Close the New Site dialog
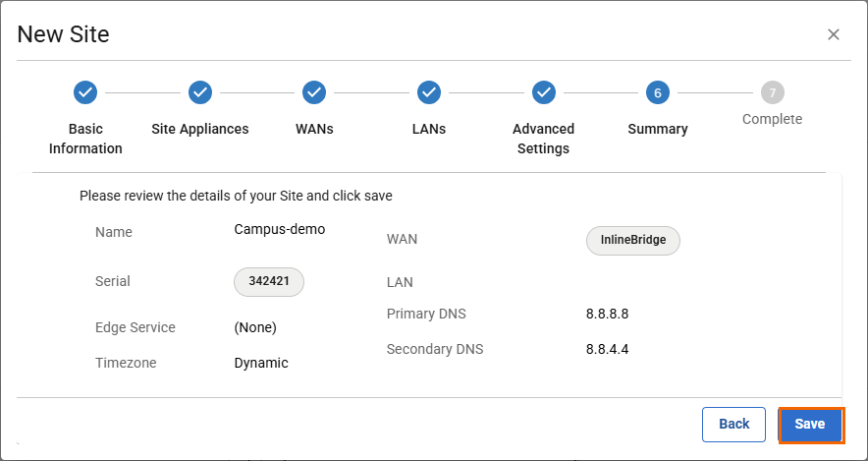Screen dimensions: 868x461 834,34
